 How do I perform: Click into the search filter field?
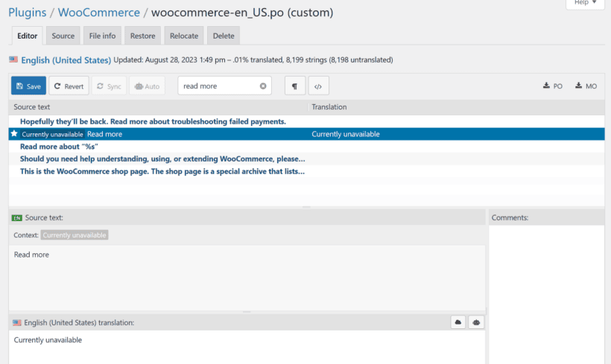(218, 86)
